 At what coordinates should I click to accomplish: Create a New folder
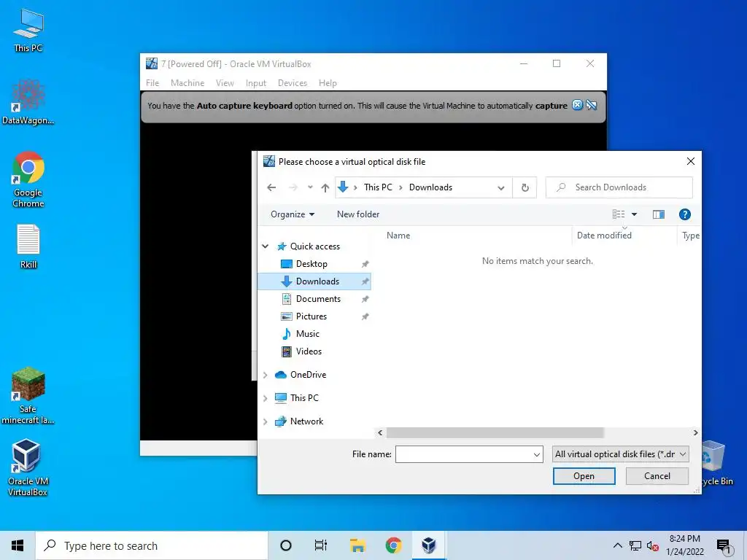coord(358,214)
